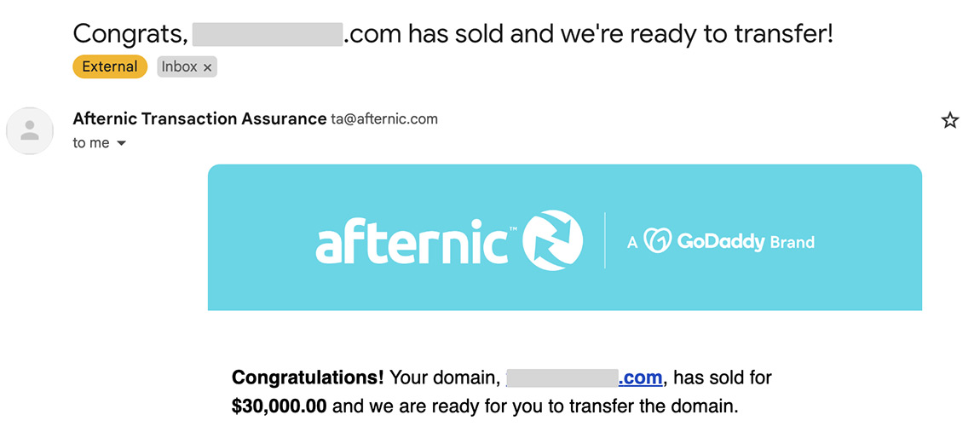This screenshot has height=438, width=980.
Task: Expand the 'to me' recipient details
Action: (x=122, y=144)
